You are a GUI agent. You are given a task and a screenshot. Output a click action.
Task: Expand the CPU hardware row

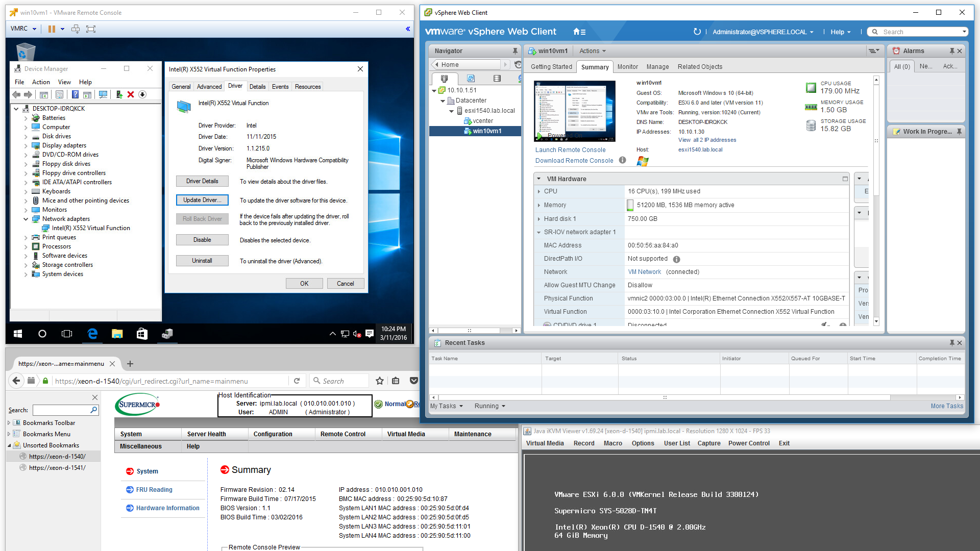click(x=538, y=191)
